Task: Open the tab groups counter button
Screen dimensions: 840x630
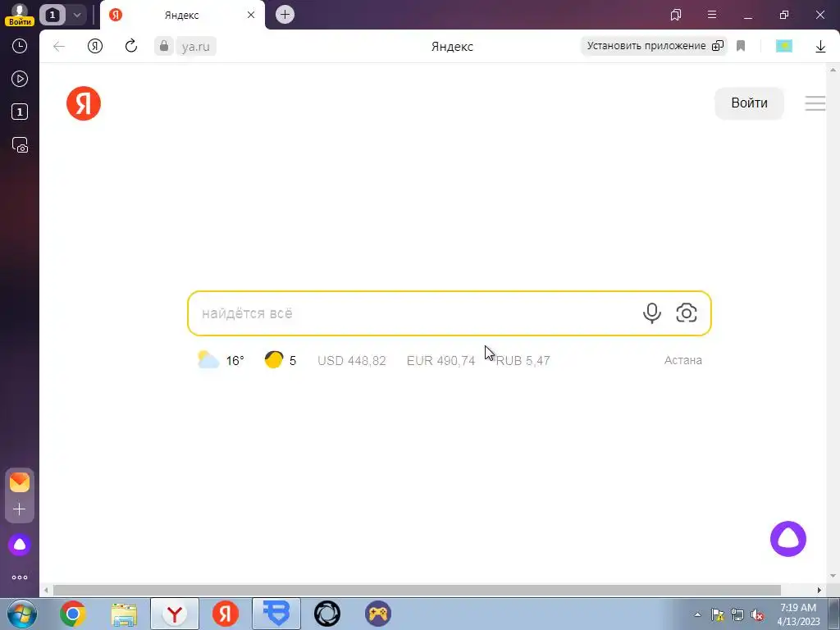Action: tap(52, 15)
